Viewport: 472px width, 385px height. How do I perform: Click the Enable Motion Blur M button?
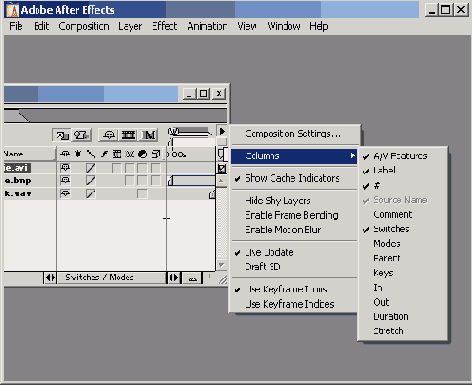click(x=149, y=135)
